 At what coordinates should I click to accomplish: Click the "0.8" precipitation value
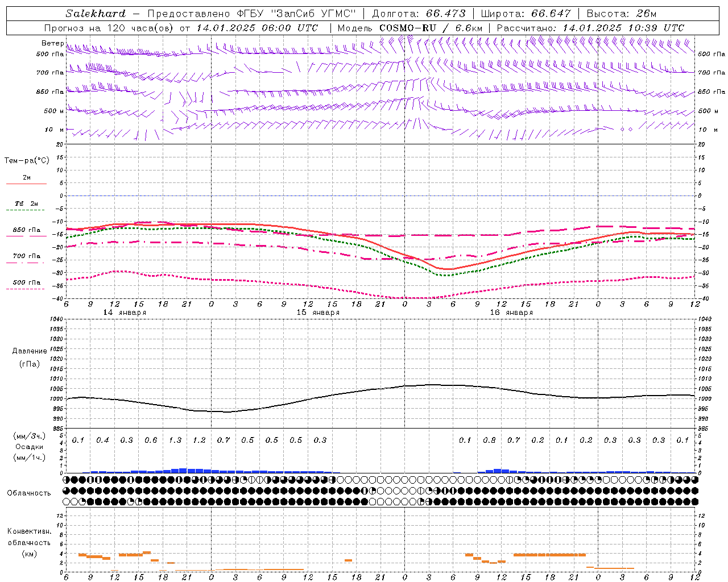point(489,440)
